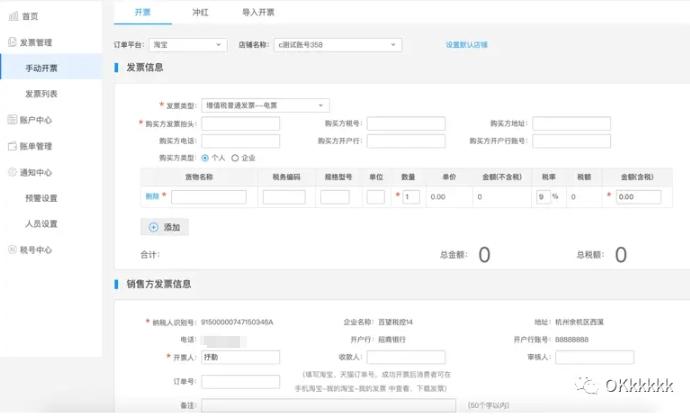Click the 规格型号 input in goods row

pyautogui.click(x=335, y=197)
